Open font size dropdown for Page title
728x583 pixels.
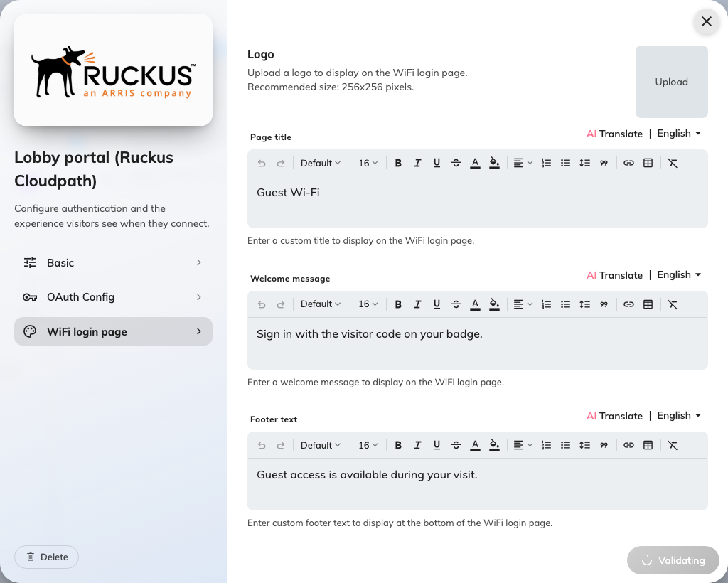click(368, 163)
